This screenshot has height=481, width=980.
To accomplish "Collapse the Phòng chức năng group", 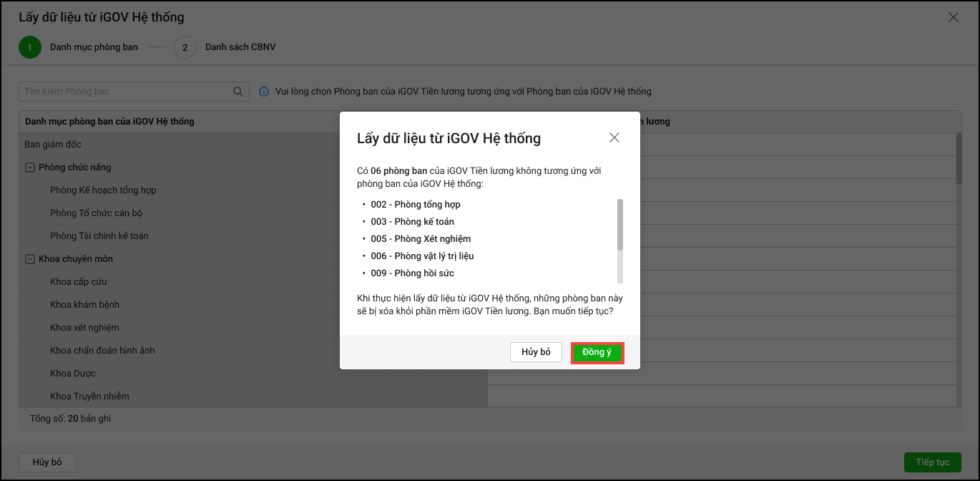I will 30,167.
